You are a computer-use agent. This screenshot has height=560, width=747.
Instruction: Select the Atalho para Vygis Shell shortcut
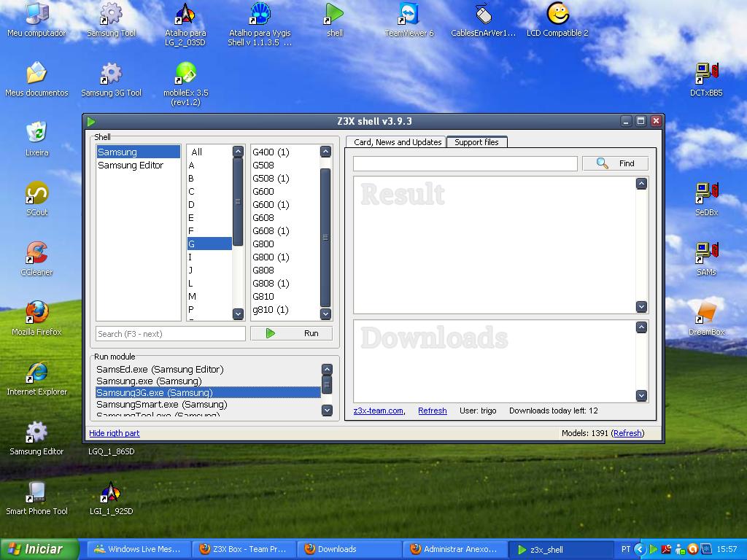[x=260, y=25]
